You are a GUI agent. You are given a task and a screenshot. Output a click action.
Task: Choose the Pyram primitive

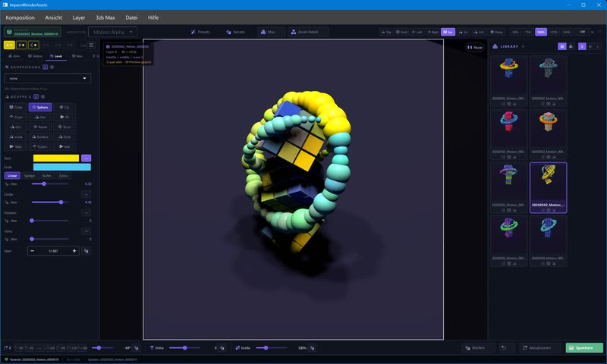coord(40,146)
